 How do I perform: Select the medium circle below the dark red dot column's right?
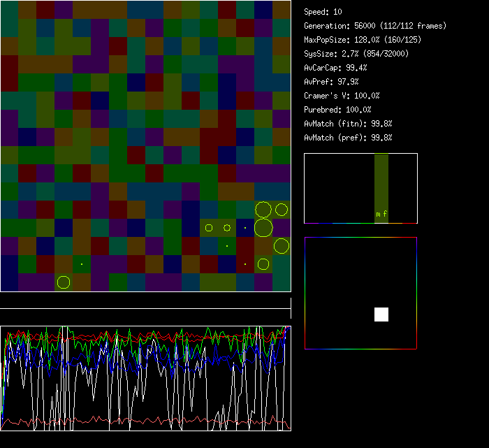point(263,263)
